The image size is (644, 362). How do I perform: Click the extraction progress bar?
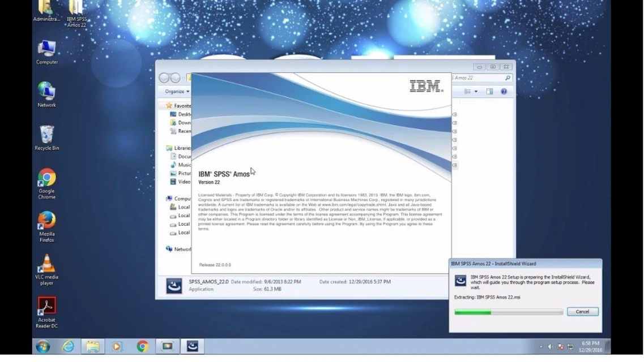(x=509, y=312)
